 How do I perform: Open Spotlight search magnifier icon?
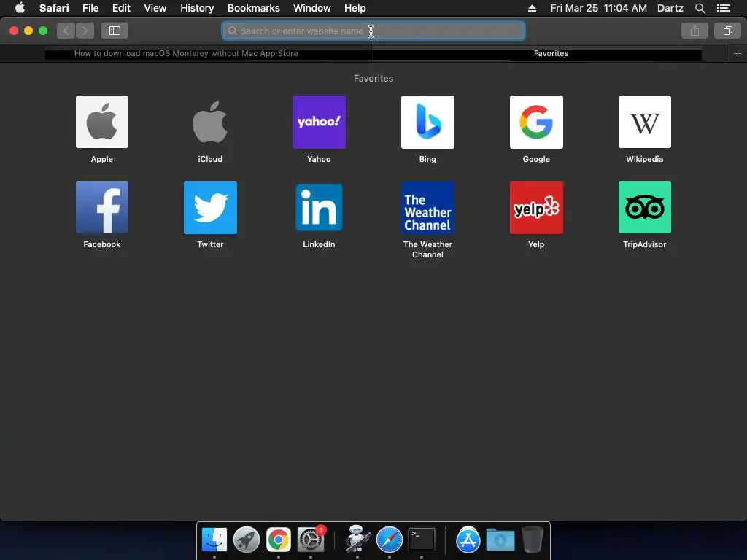click(x=700, y=8)
